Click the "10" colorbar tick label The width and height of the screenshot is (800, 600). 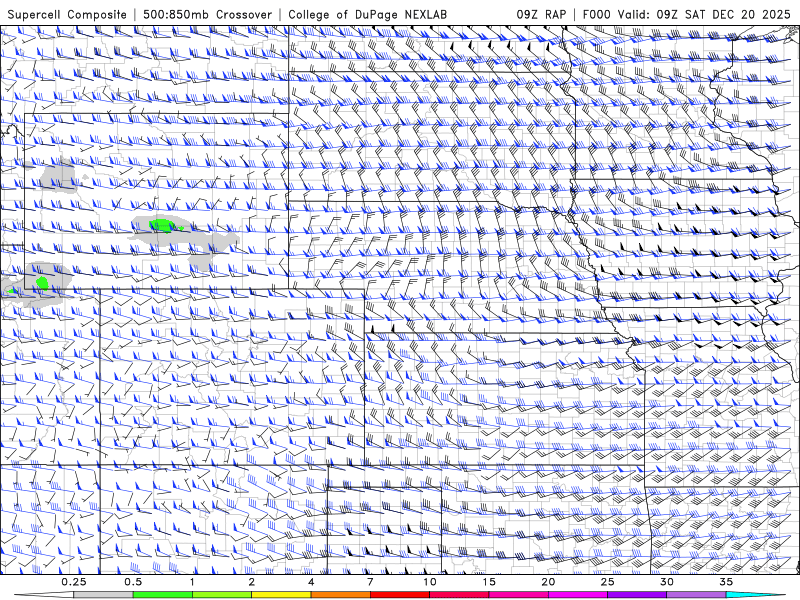tap(430, 582)
